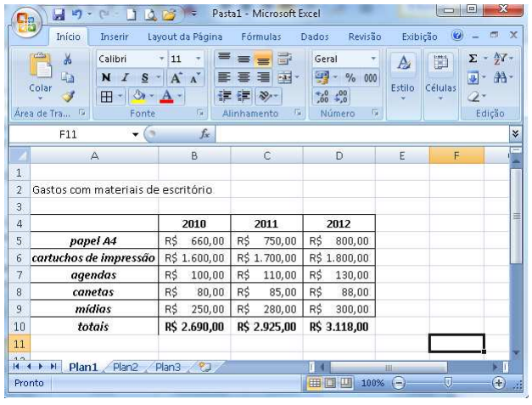532x405 pixels.
Task: Open the Fórmulas ribbon tab
Action: click(260, 37)
